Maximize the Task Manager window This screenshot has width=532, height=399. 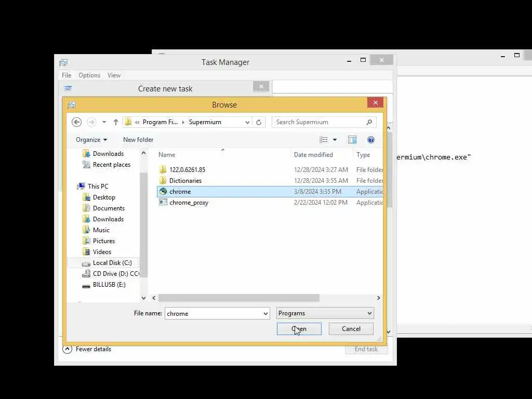(x=363, y=60)
